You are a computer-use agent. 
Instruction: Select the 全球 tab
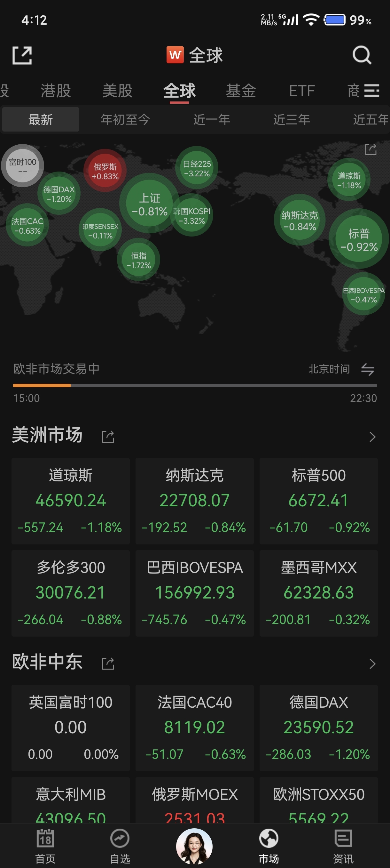pos(179,91)
